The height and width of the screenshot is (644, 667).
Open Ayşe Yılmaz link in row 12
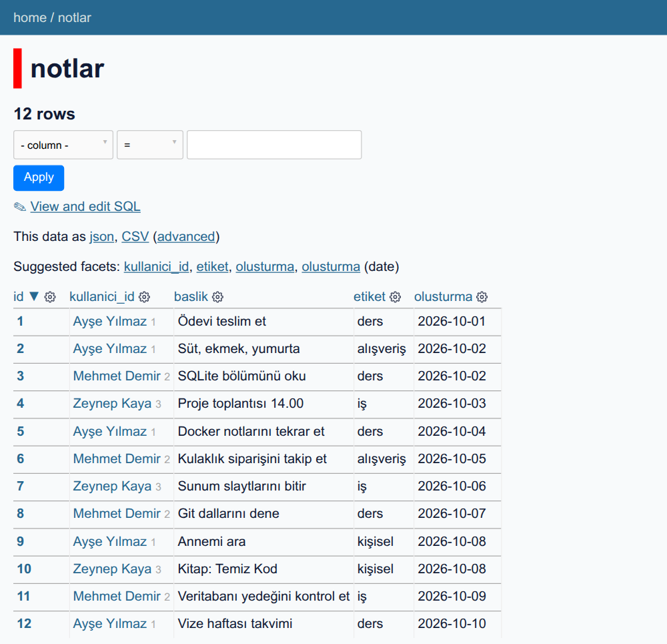(110, 623)
